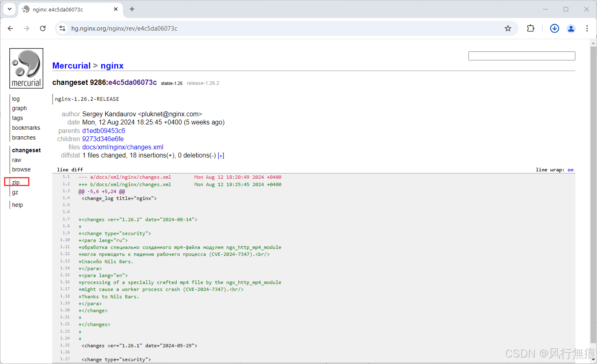Click the nginx-1.26.2-RELEASE description text

pos(87,99)
